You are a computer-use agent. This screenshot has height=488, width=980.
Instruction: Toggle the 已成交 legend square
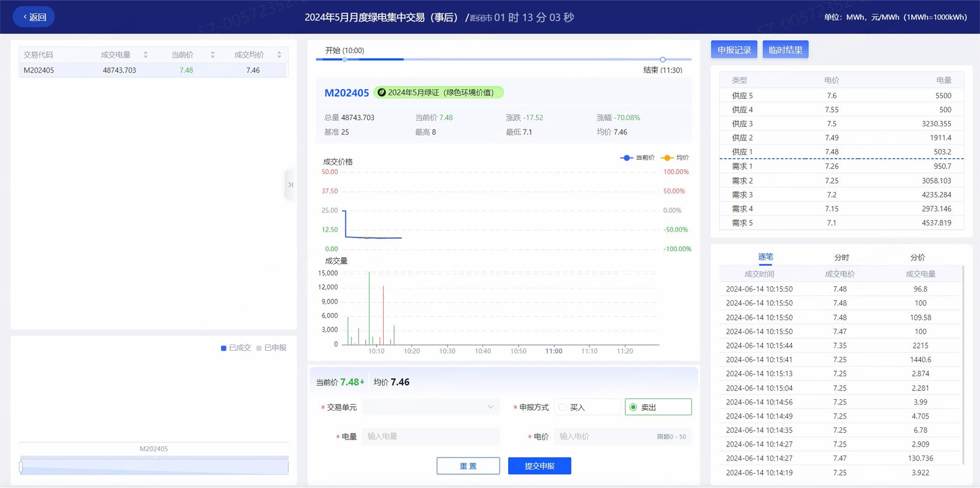coord(223,348)
